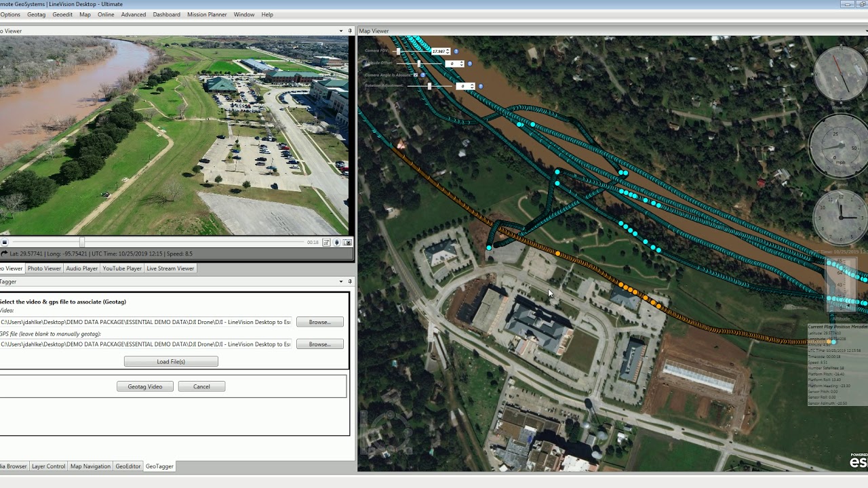Open the Dashboard menu
The height and width of the screenshot is (488, 868).
pos(167,14)
